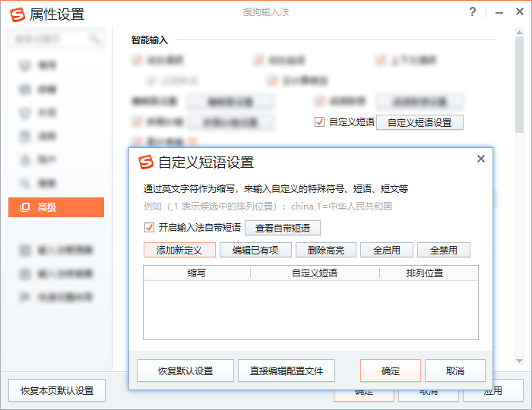Screen dimensions: 532x410
Task: Click 恢复默认设置 in phrase dialog
Action: [x=185, y=371]
